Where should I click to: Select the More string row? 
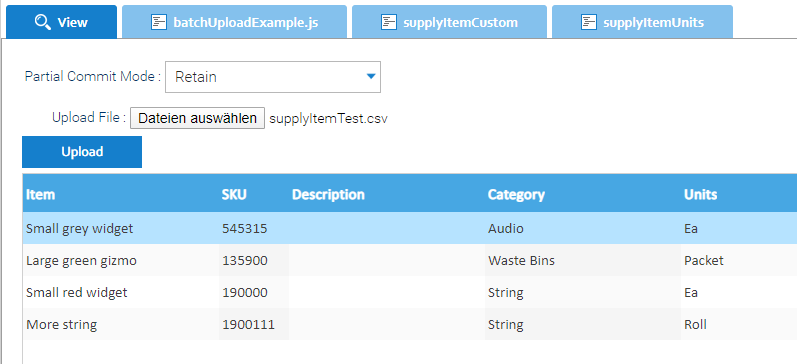pyautogui.click(x=410, y=324)
